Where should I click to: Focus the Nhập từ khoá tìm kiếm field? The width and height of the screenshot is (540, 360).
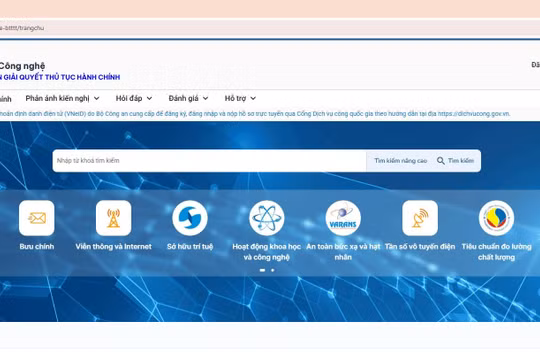(x=209, y=161)
